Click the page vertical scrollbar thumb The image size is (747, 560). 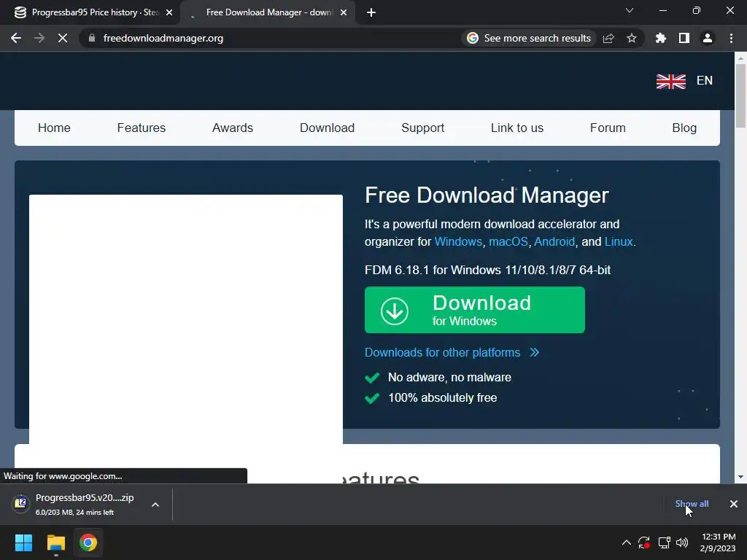740,96
